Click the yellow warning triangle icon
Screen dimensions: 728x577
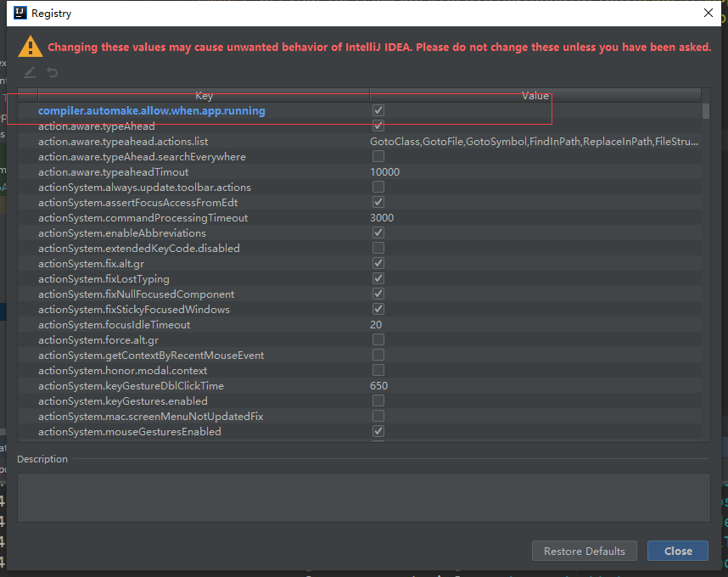(x=31, y=47)
